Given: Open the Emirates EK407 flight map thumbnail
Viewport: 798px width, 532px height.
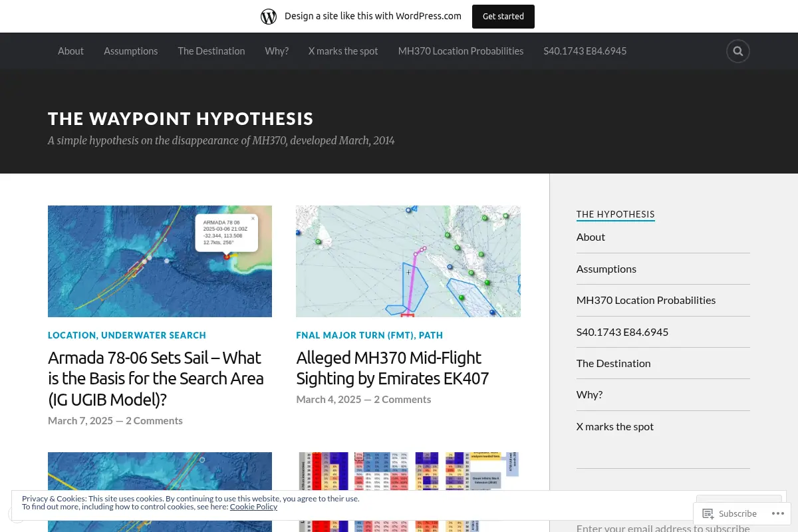Looking at the screenshot, I should pos(408,261).
